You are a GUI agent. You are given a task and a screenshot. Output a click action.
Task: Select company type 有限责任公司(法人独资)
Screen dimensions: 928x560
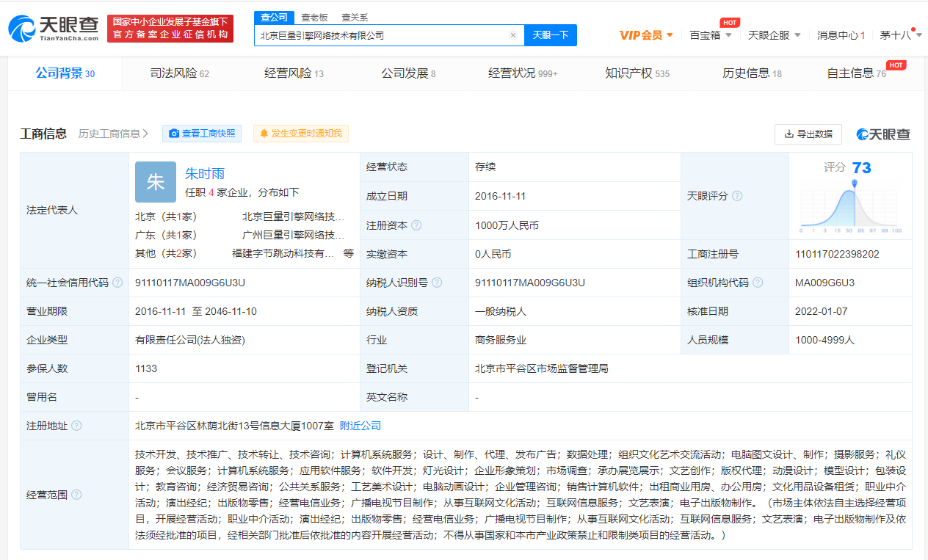[190, 340]
